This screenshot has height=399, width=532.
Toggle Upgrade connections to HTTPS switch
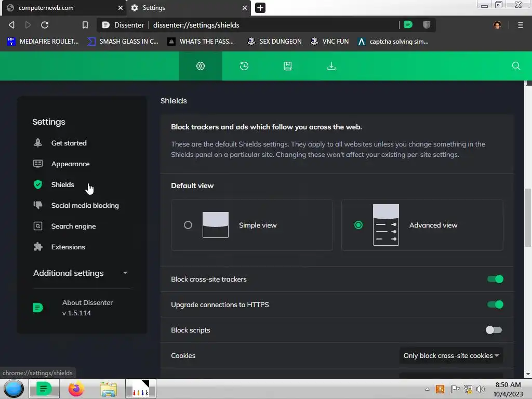tap(495, 304)
